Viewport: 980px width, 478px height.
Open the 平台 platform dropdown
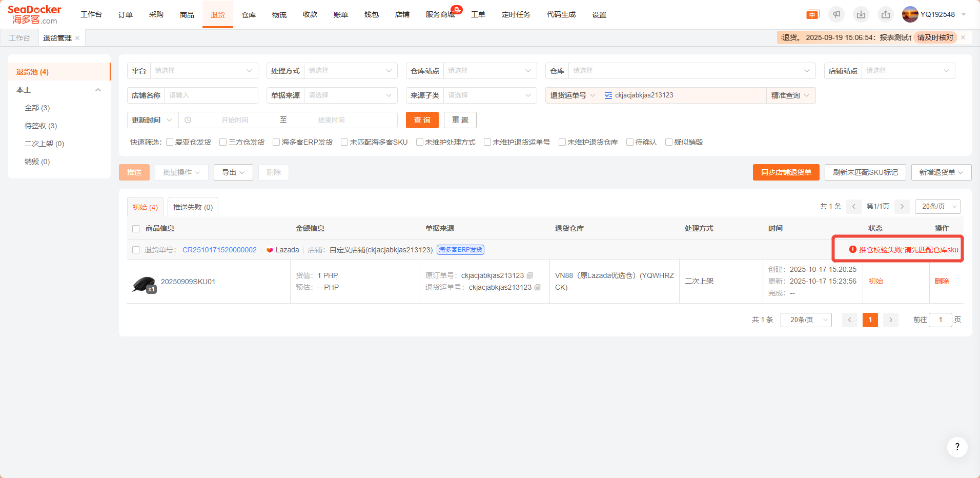click(203, 71)
